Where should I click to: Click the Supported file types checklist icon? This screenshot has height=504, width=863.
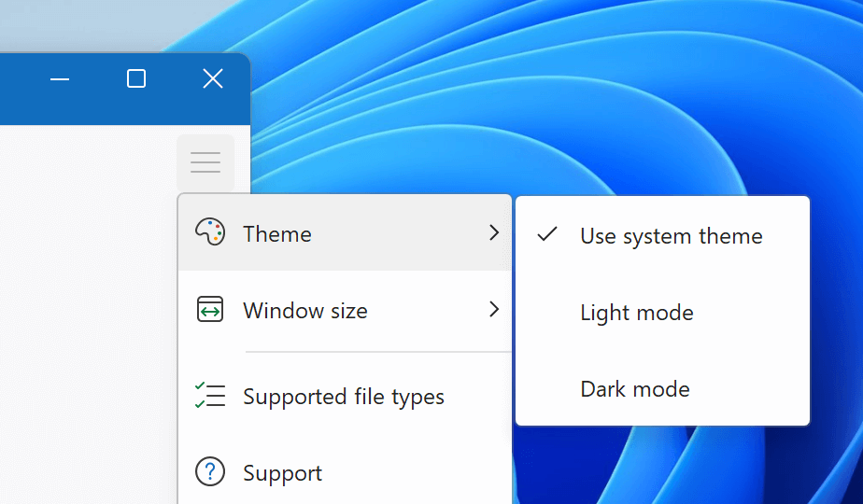(210, 395)
